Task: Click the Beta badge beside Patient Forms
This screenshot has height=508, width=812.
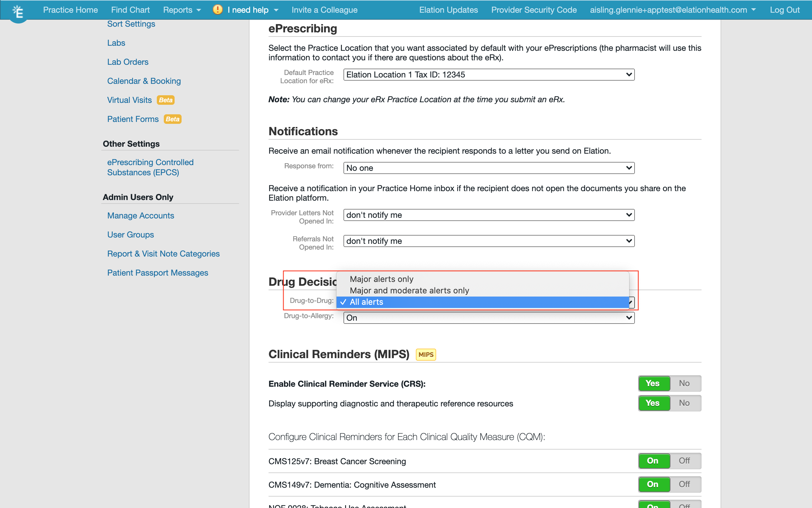Action: [172, 119]
